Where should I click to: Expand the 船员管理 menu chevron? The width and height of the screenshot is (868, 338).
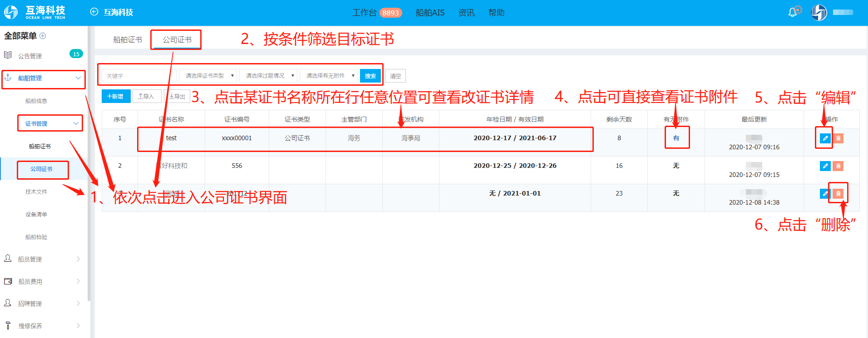(78, 259)
